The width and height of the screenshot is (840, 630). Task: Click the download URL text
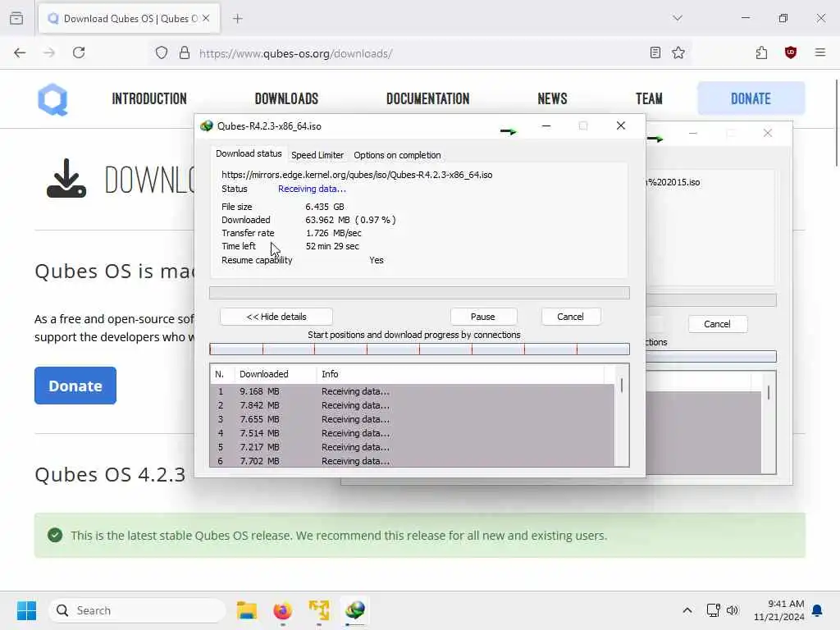pyautogui.click(x=357, y=175)
